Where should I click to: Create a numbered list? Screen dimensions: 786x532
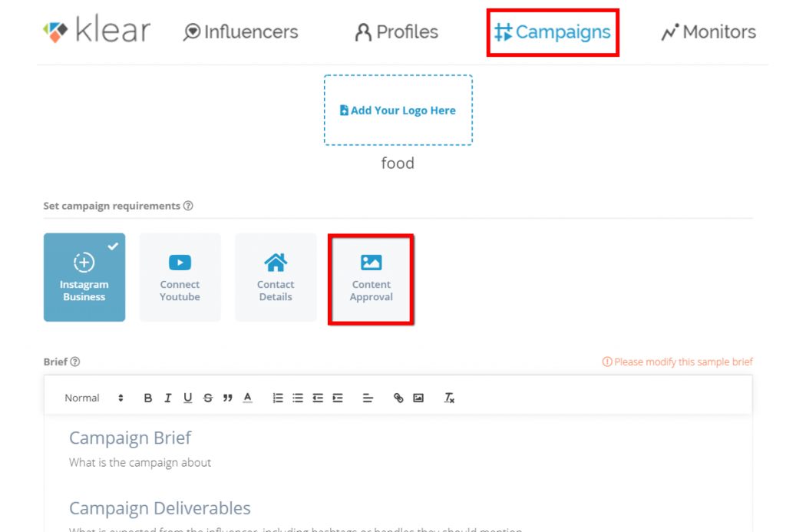click(278, 398)
